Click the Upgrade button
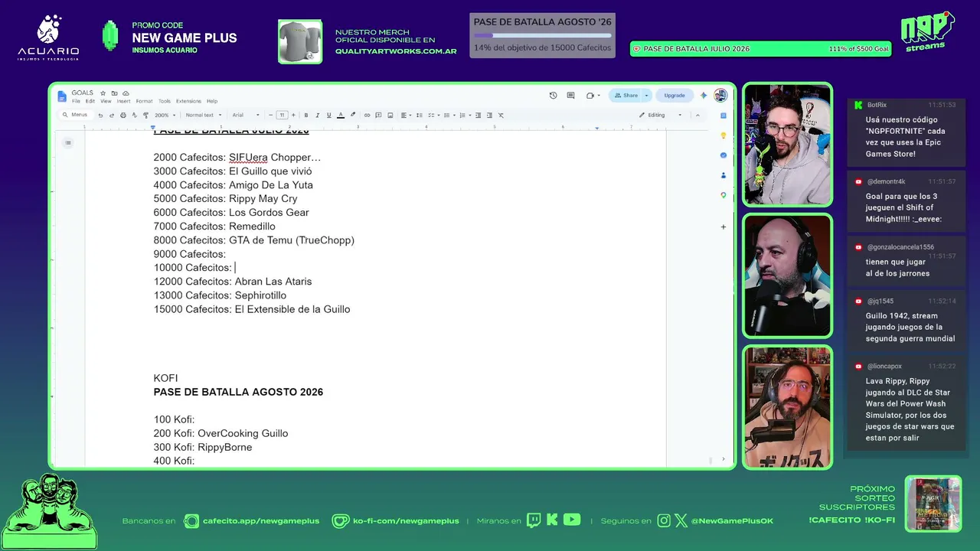Image resolution: width=980 pixels, height=551 pixels. point(675,96)
